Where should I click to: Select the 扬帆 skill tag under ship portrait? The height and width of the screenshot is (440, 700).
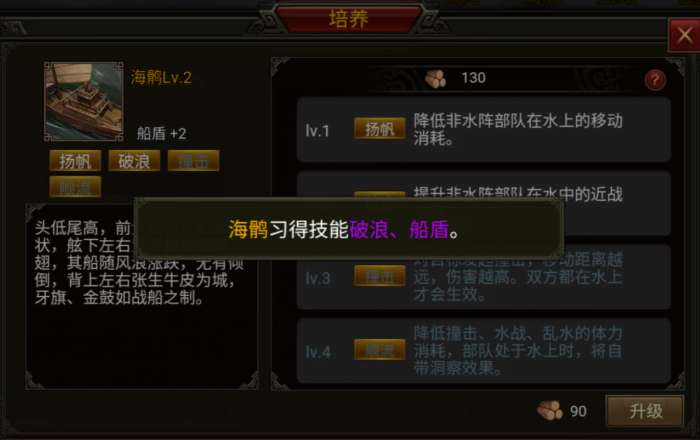click(x=75, y=161)
